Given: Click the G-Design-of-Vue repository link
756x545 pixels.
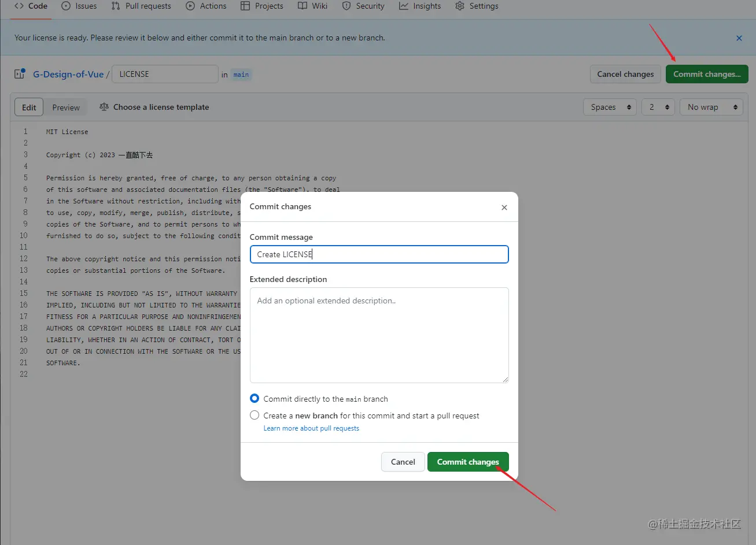Looking at the screenshot, I should pyautogui.click(x=68, y=74).
